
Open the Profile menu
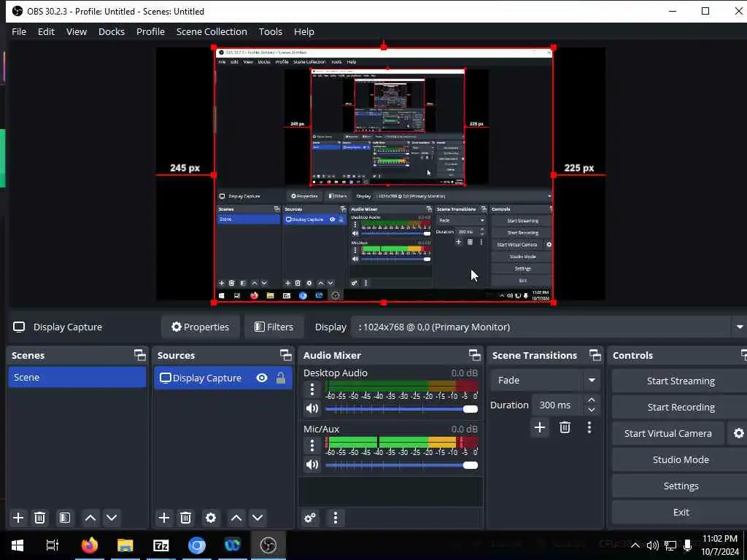click(150, 31)
